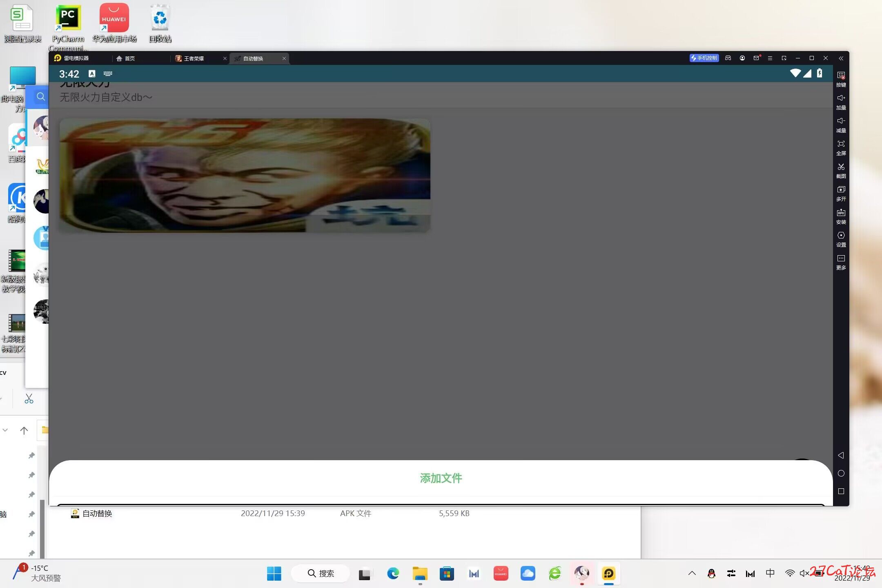Expand hidden system tray icons chevron
882x588 pixels.
692,573
